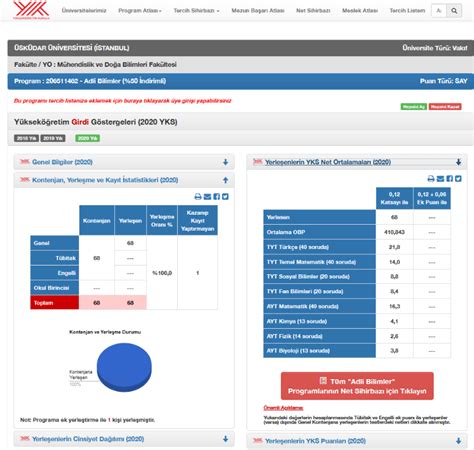Open the Önemli Açıklama link
Image resolution: width=474 pixels, height=450 pixels.
pos(283,408)
